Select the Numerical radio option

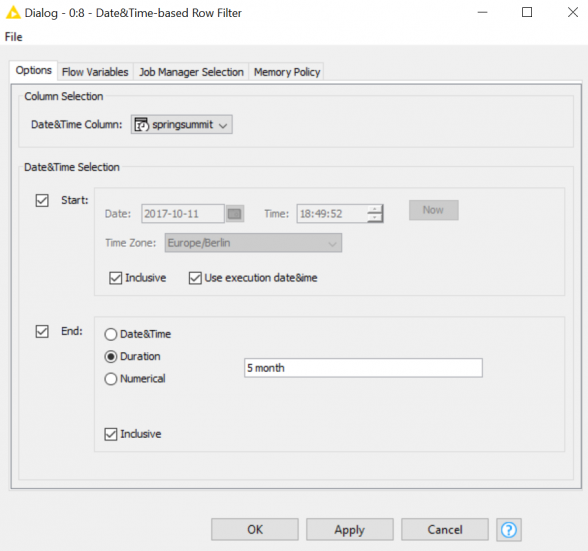pyautogui.click(x=111, y=379)
